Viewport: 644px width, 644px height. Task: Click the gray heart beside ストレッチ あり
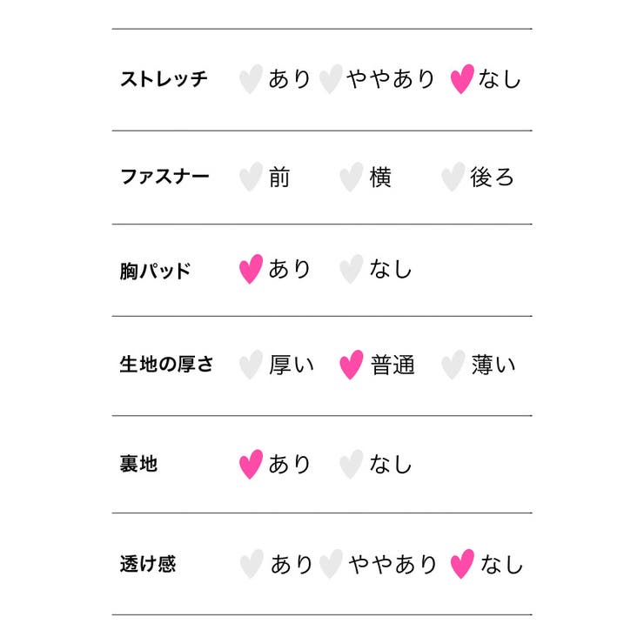tap(251, 79)
